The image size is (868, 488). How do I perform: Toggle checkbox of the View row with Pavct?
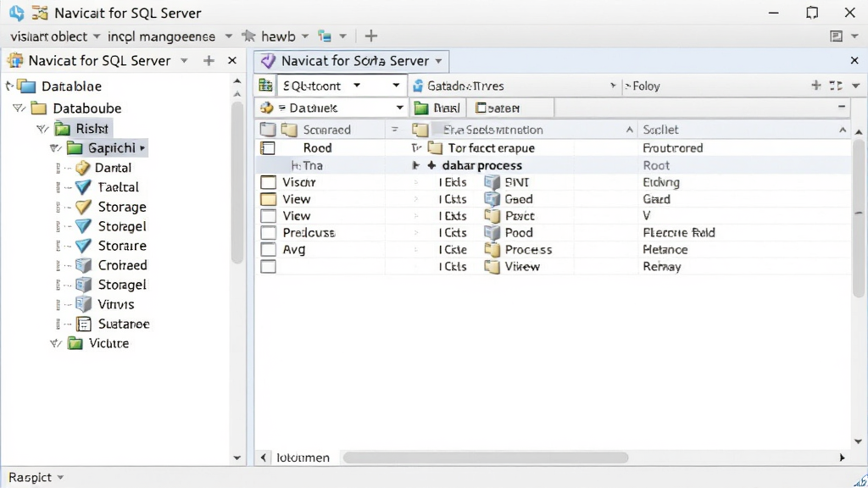click(268, 216)
